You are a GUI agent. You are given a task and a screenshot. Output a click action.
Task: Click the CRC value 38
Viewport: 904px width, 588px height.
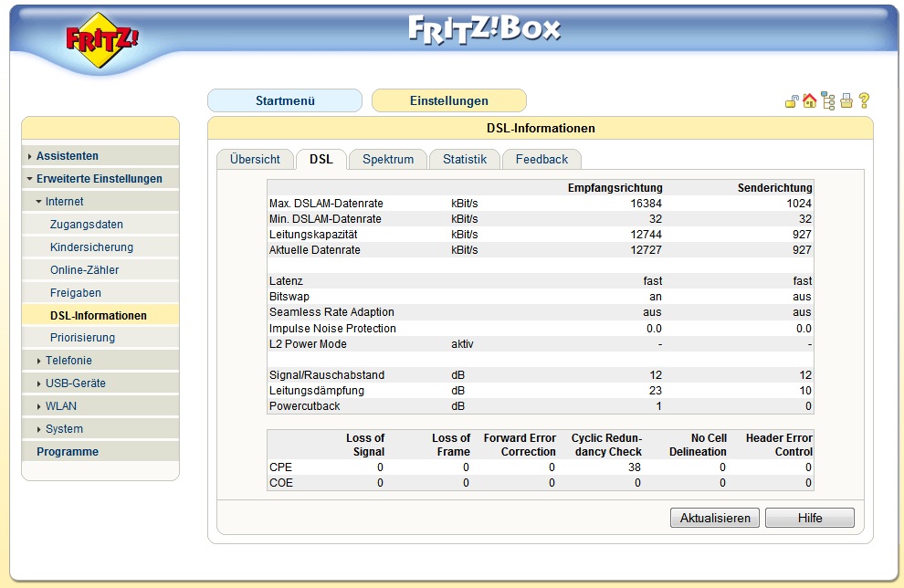pyautogui.click(x=635, y=467)
